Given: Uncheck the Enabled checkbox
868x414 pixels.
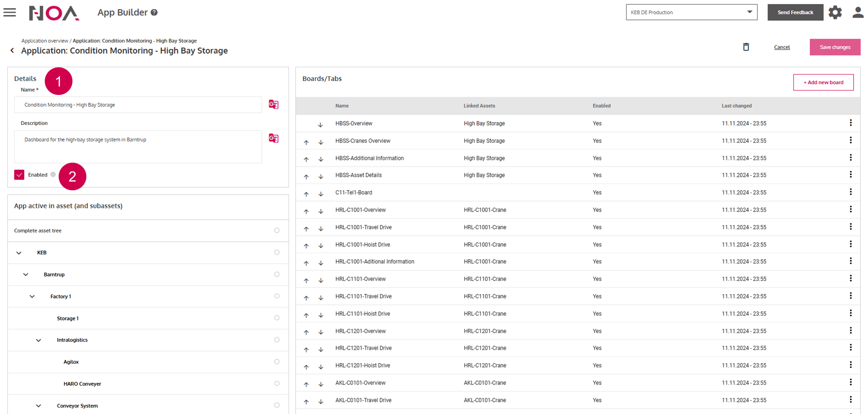Looking at the screenshot, I should pyautogui.click(x=19, y=175).
